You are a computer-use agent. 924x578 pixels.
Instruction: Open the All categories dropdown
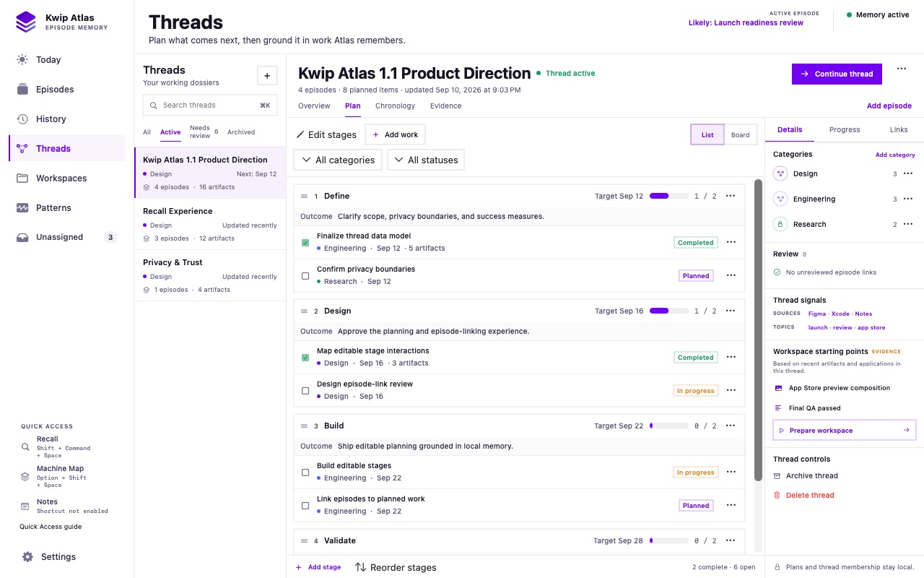point(338,160)
